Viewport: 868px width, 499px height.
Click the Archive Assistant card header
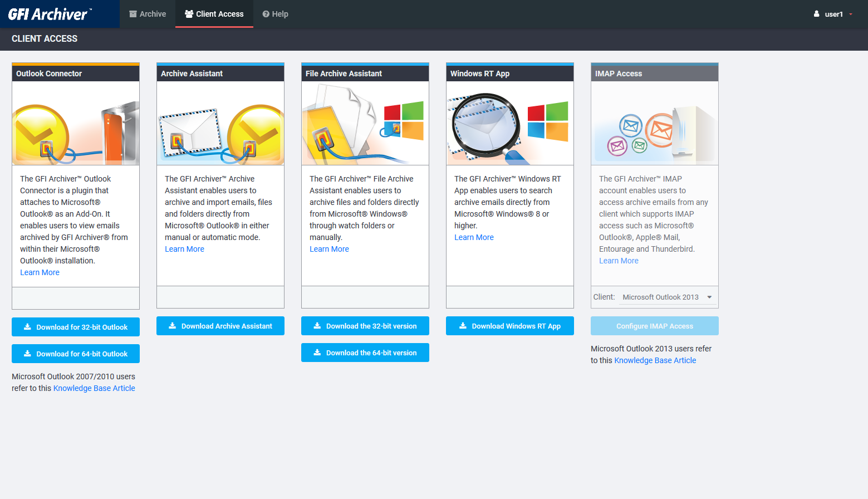[x=220, y=74]
